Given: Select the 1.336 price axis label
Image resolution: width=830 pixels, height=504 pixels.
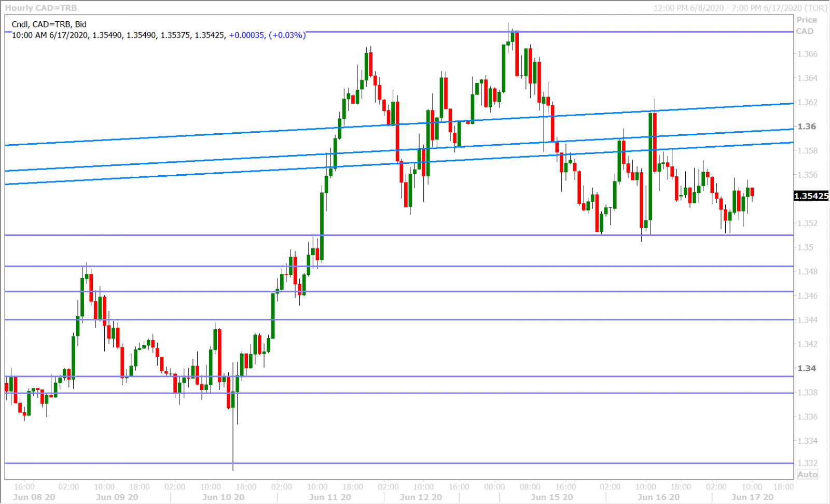Looking at the screenshot, I should point(807,417).
